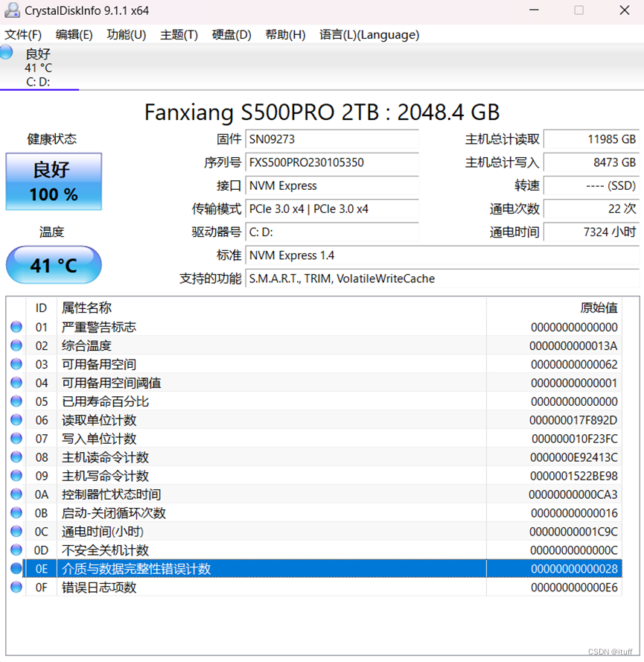
Task: Open the 主题(T) menu
Action: click(179, 34)
